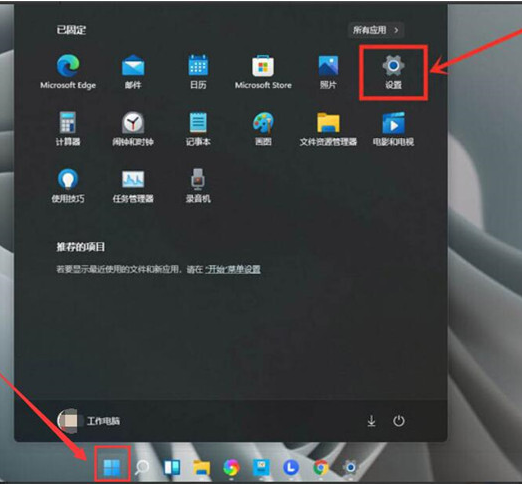Image resolution: width=522 pixels, height=484 pixels.
Task: Open Microsoft Store from pinned apps
Action: point(263,72)
